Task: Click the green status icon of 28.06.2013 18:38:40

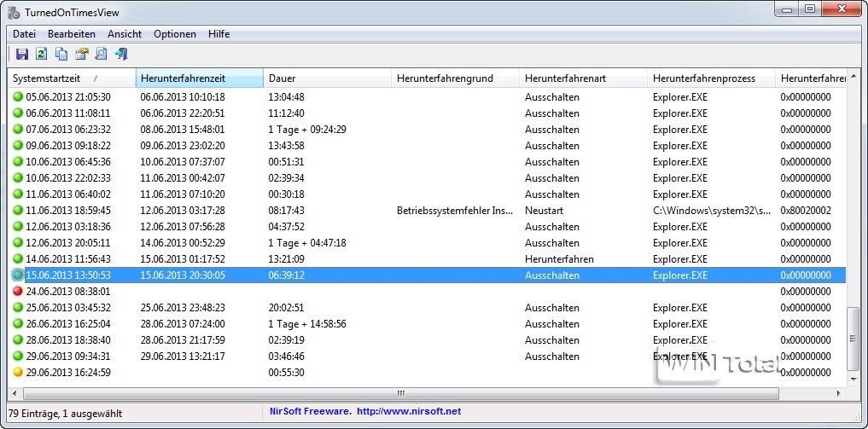Action: tap(18, 340)
